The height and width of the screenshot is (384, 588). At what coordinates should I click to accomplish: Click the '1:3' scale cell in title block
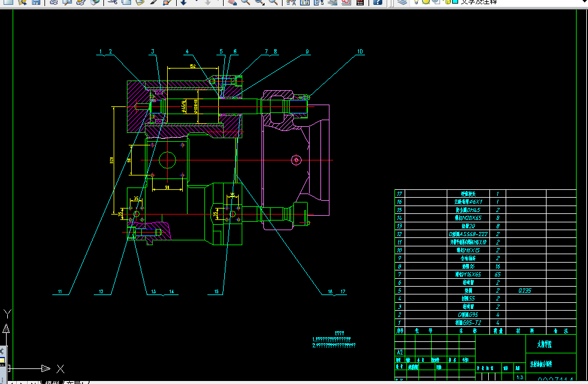pyautogui.click(x=519, y=377)
